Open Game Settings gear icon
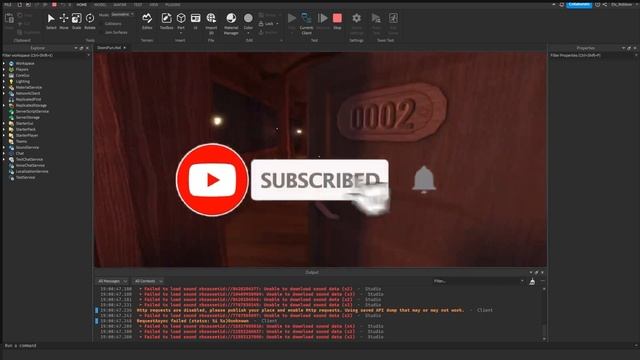 pyautogui.click(x=356, y=18)
